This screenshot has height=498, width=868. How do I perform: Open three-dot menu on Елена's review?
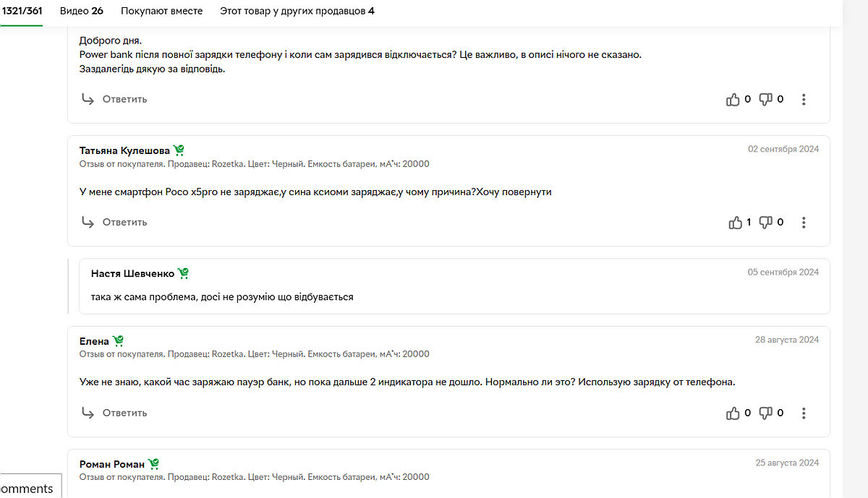point(804,413)
